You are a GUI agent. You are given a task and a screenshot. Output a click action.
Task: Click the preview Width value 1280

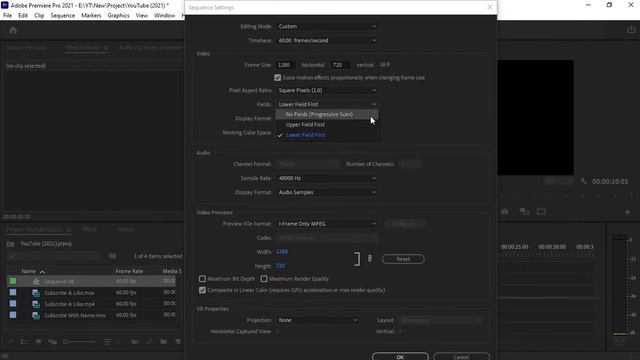[x=282, y=252]
